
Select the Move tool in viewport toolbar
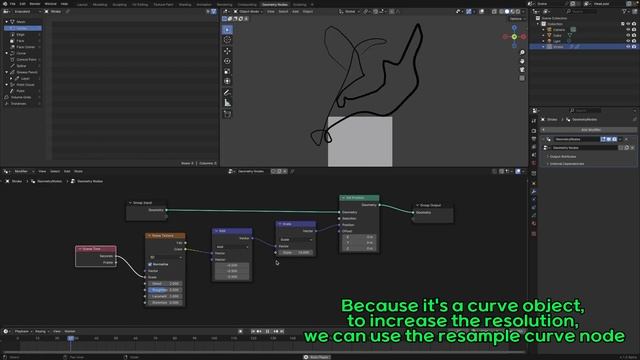(227, 51)
